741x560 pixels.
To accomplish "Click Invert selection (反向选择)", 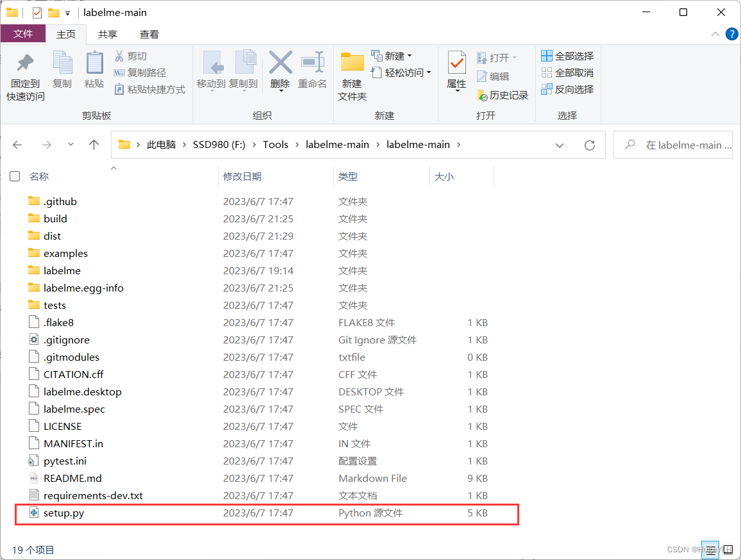I will point(567,89).
